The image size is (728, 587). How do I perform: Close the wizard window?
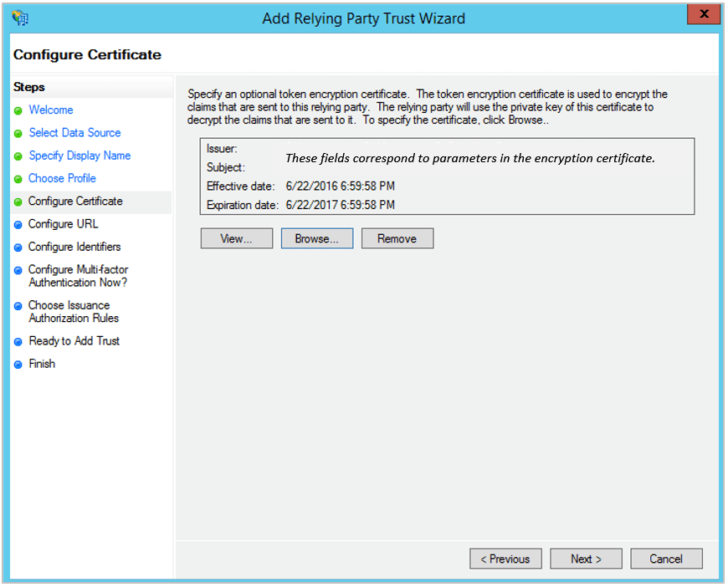click(704, 14)
